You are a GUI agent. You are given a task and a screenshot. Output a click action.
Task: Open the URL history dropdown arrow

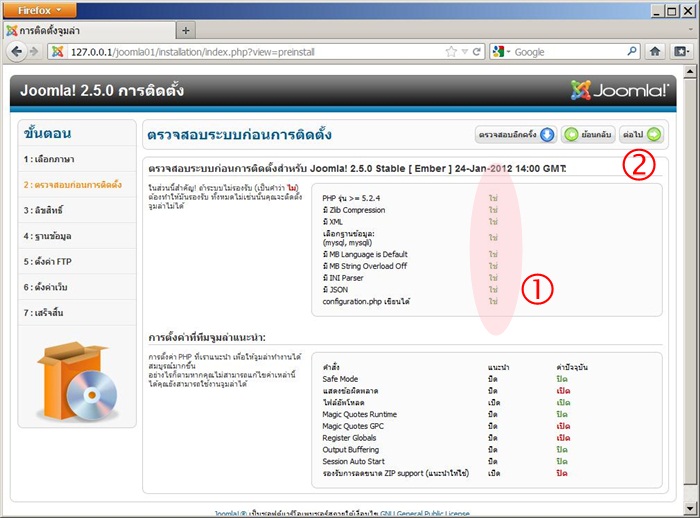coord(464,52)
